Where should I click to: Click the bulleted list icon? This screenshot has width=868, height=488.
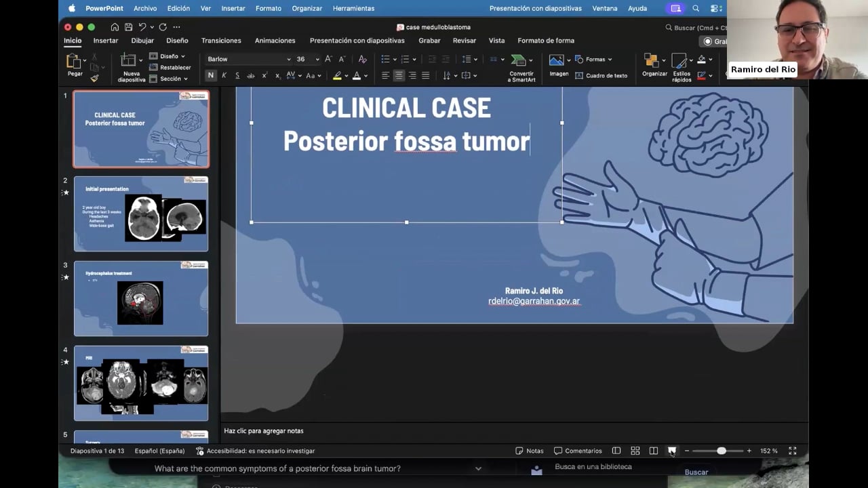(385, 59)
